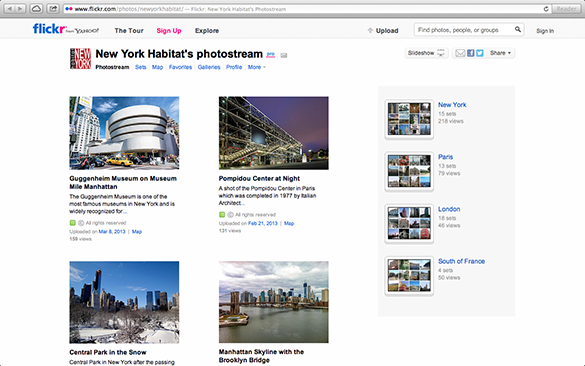The height and width of the screenshot is (366, 585).
Task: Click the New York collection link
Action: (452, 105)
